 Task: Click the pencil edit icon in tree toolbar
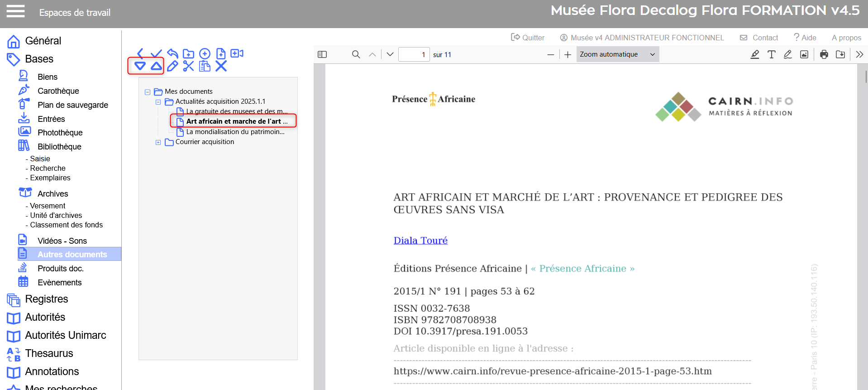tap(172, 66)
